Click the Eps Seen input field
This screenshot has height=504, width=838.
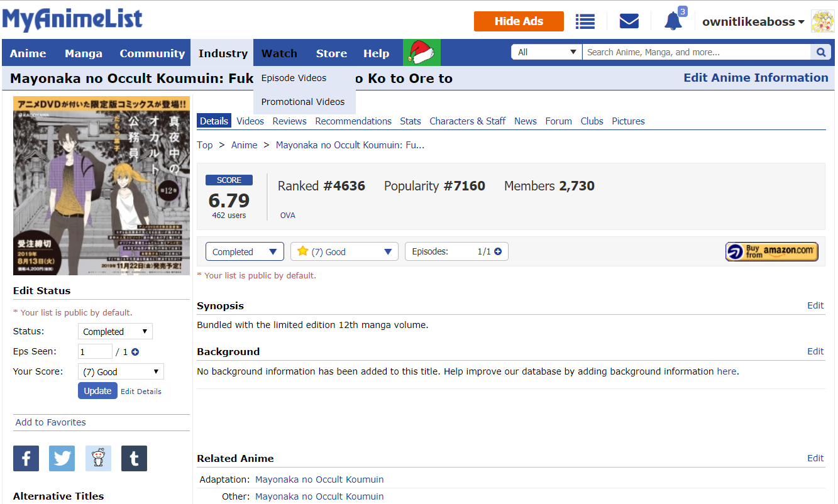tap(95, 352)
